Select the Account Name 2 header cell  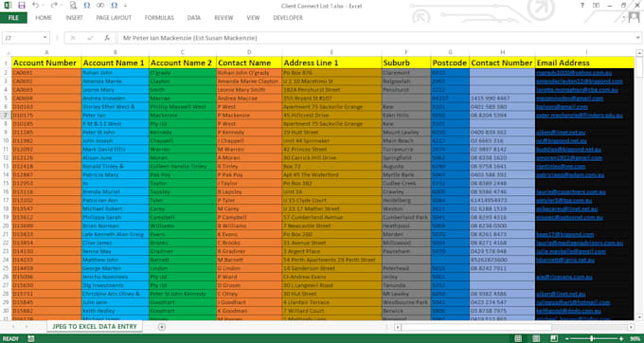click(183, 63)
